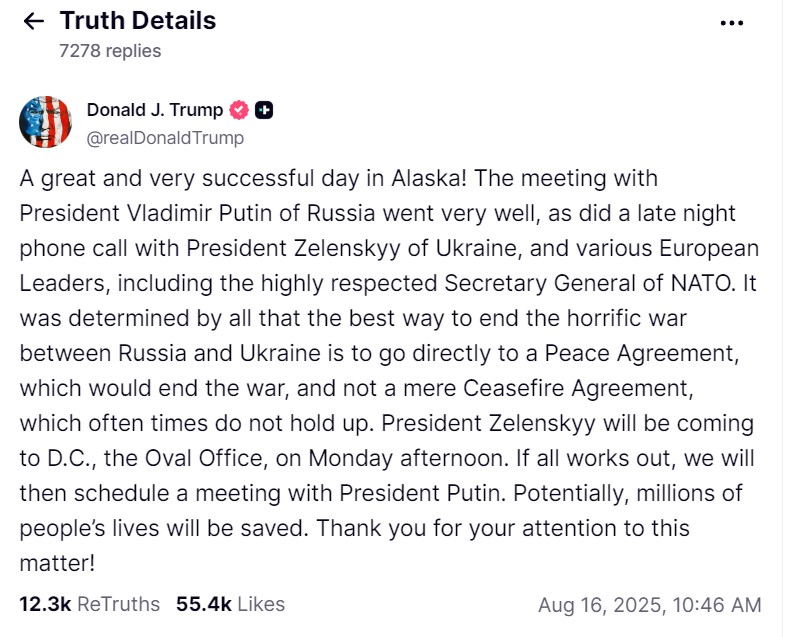Click the closing word matter! in post

(57, 563)
